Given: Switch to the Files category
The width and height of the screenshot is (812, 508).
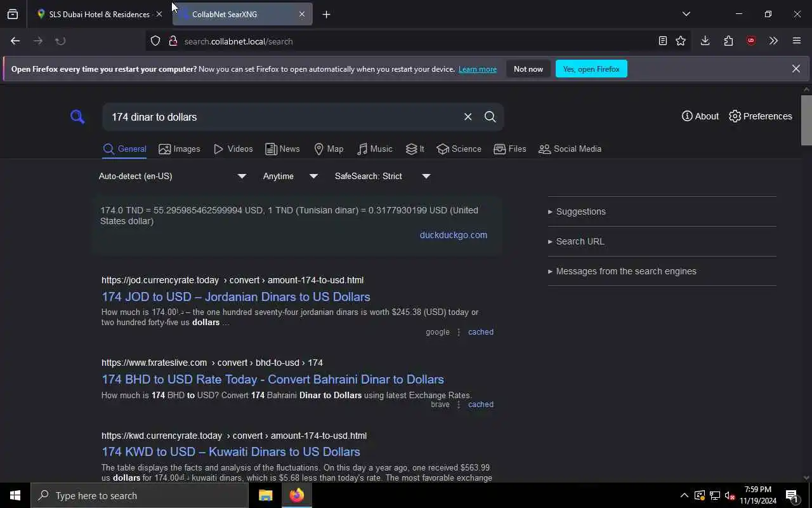Looking at the screenshot, I should (x=510, y=149).
